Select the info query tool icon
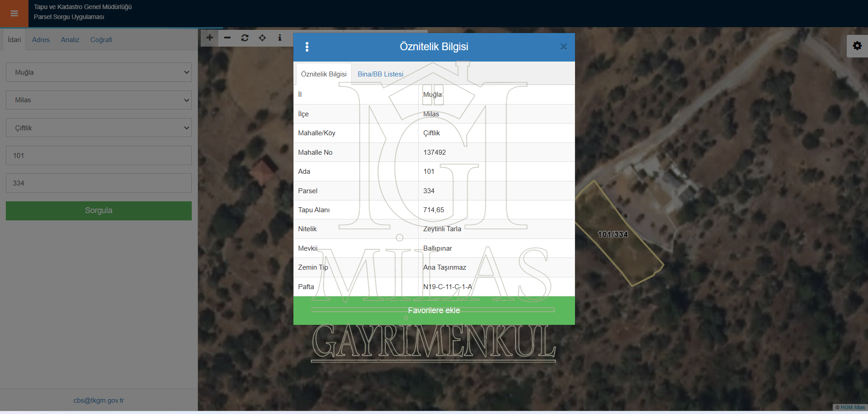Screen dimensions: 868x414 280,38
